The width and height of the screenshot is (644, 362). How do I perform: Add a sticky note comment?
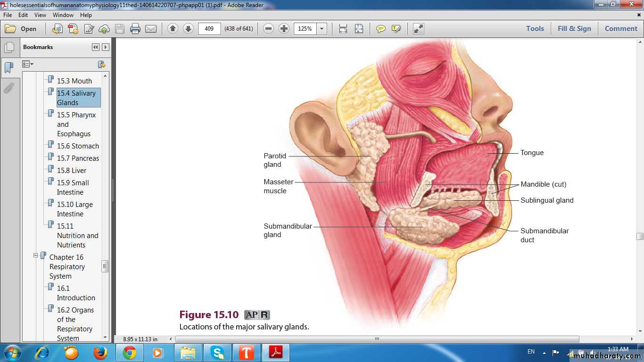381,29
